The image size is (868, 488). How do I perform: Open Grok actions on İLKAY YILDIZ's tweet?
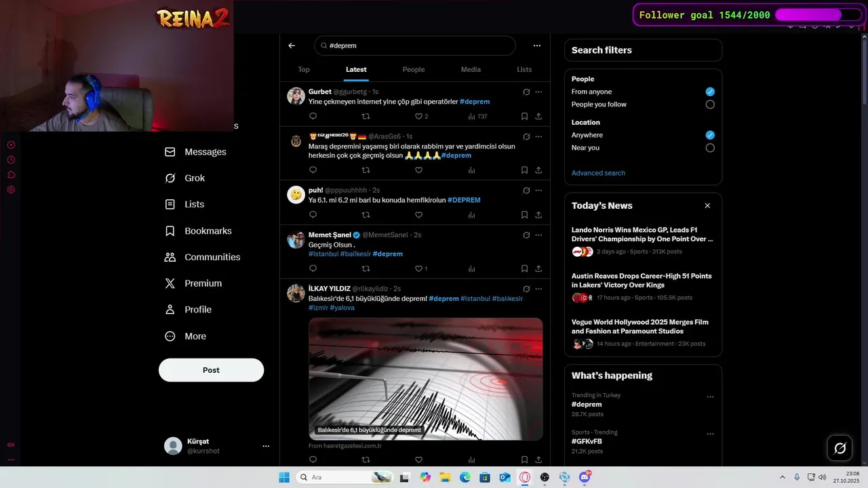click(x=526, y=289)
